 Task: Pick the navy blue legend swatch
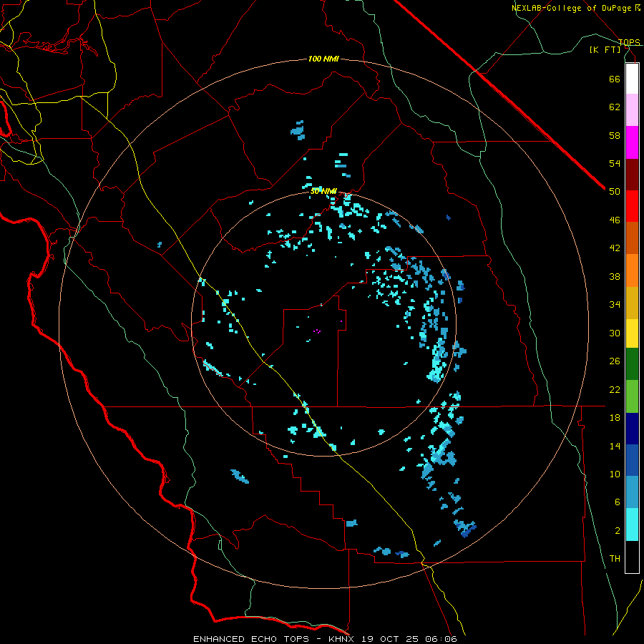coord(632,429)
